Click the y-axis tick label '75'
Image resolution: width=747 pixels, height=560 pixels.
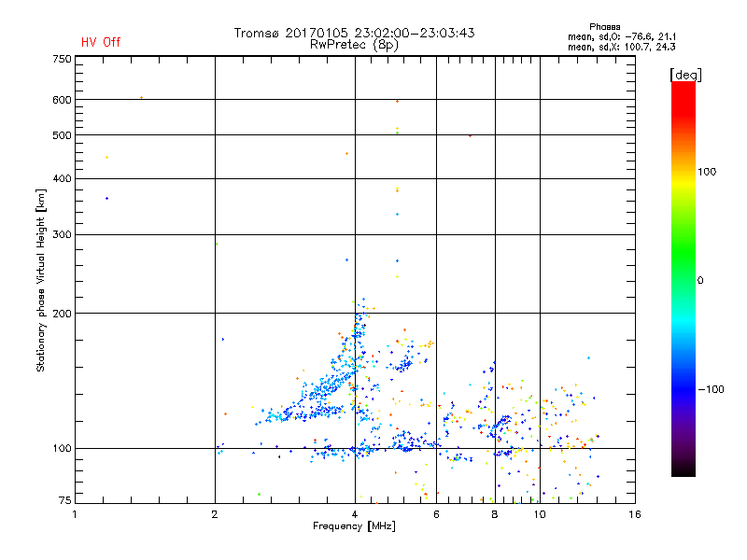(x=65, y=500)
